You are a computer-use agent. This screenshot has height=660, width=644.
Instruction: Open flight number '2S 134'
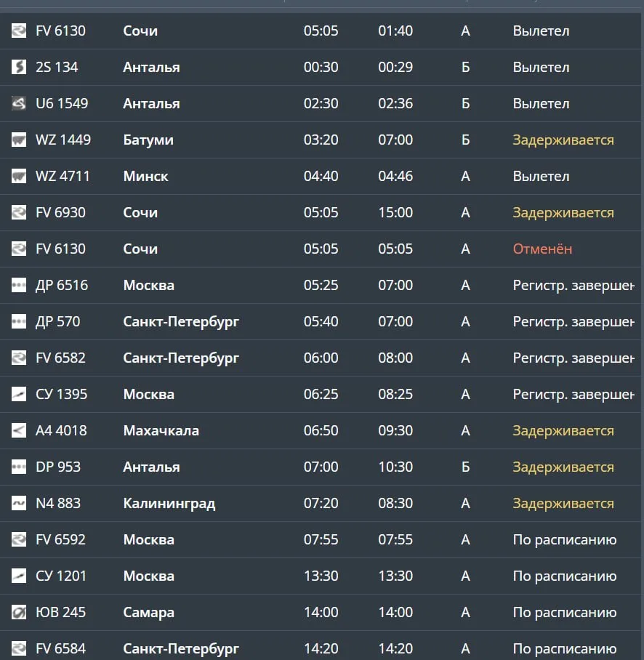coord(57,67)
